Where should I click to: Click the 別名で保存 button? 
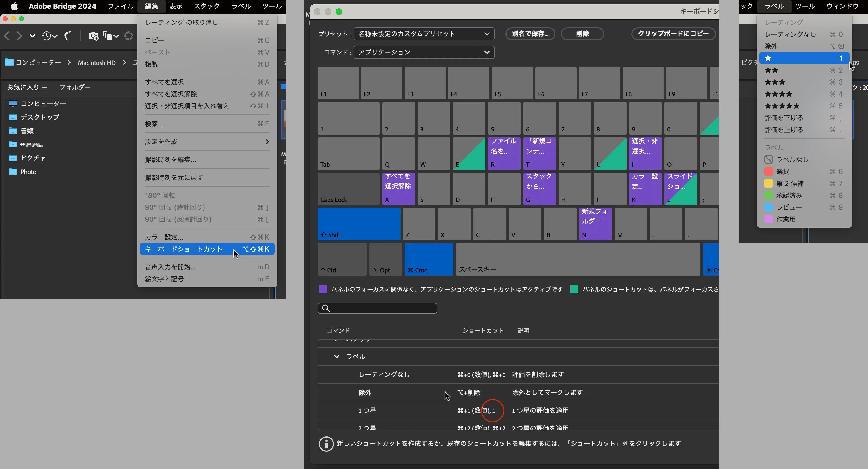pos(530,34)
